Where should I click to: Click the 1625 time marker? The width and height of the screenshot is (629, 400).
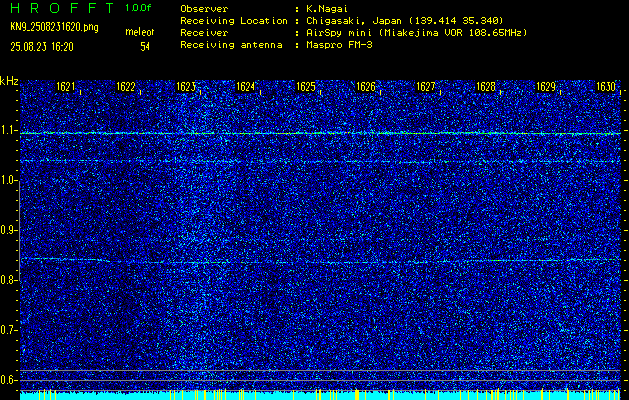pyautogui.click(x=306, y=86)
